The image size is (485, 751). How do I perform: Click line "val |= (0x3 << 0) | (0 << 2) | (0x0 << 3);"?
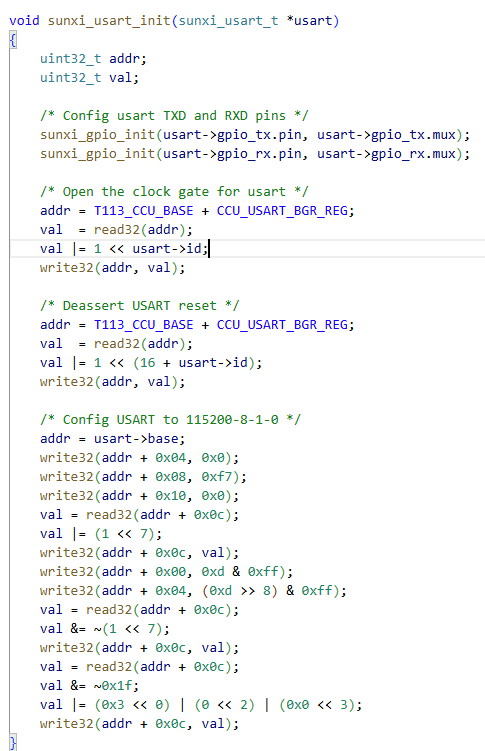pos(201,705)
